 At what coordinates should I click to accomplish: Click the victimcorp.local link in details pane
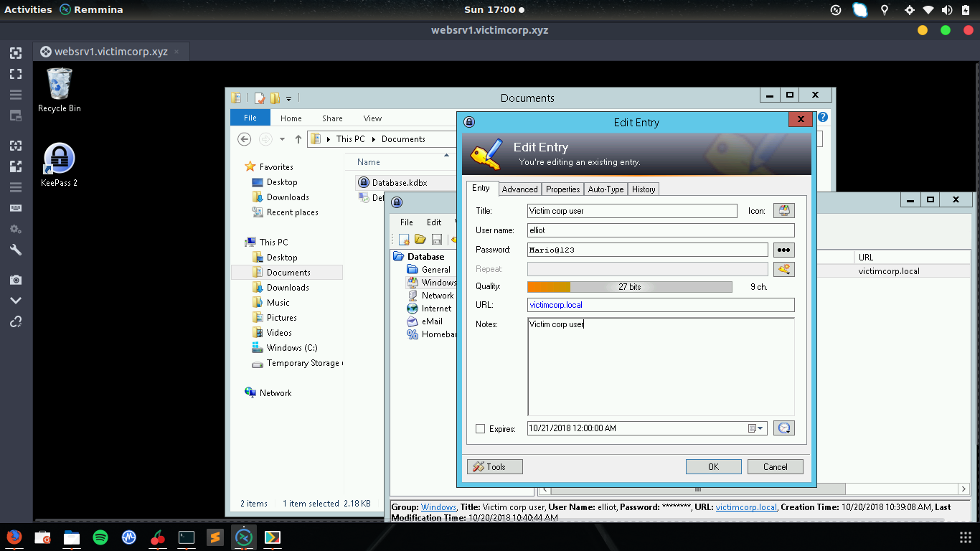click(x=746, y=507)
